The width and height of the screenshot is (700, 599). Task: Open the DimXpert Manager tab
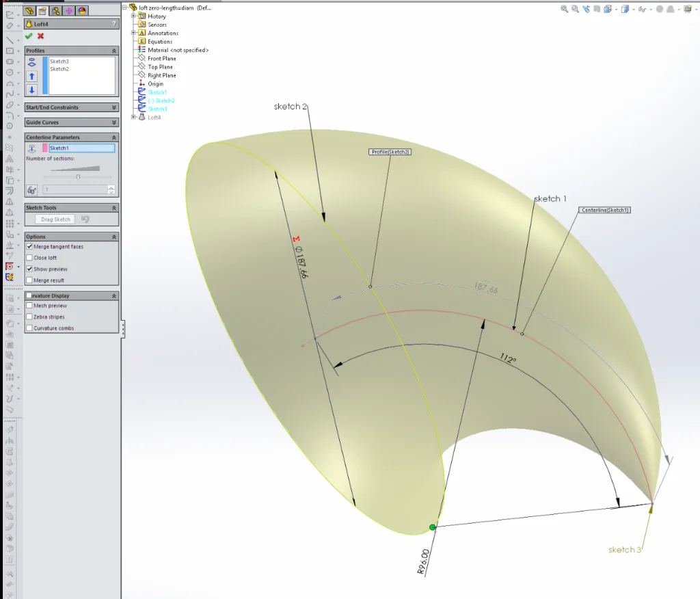69,10
